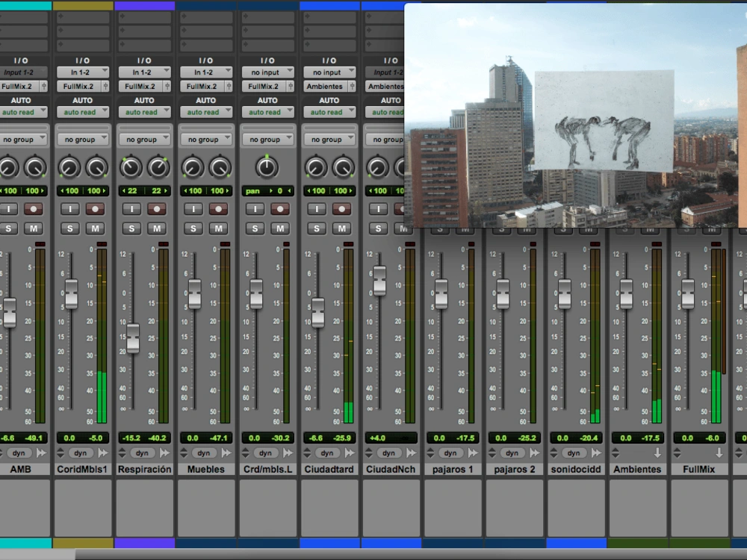747x560 pixels.
Task: Click the horizontal scrollbar at window bottom
Action: pyautogui.click(x=411, y=554)
